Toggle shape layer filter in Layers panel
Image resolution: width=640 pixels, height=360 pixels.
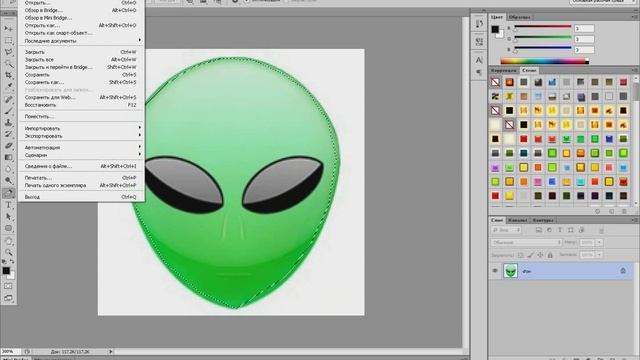click(571, 230)
